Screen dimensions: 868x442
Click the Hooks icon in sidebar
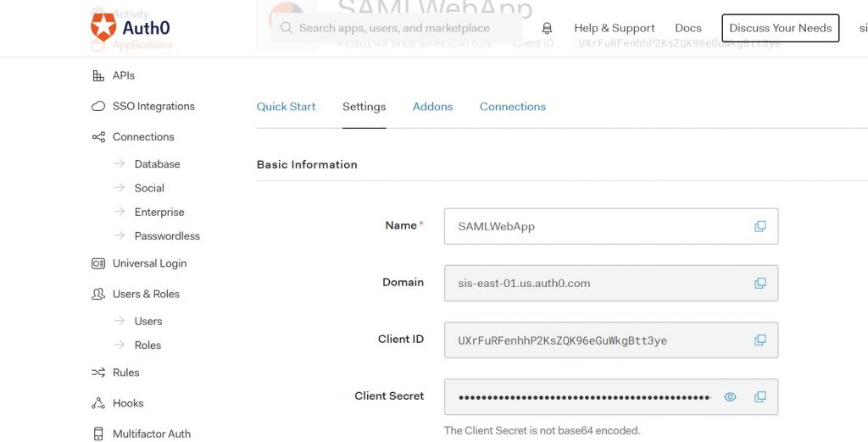coord(98,403)
